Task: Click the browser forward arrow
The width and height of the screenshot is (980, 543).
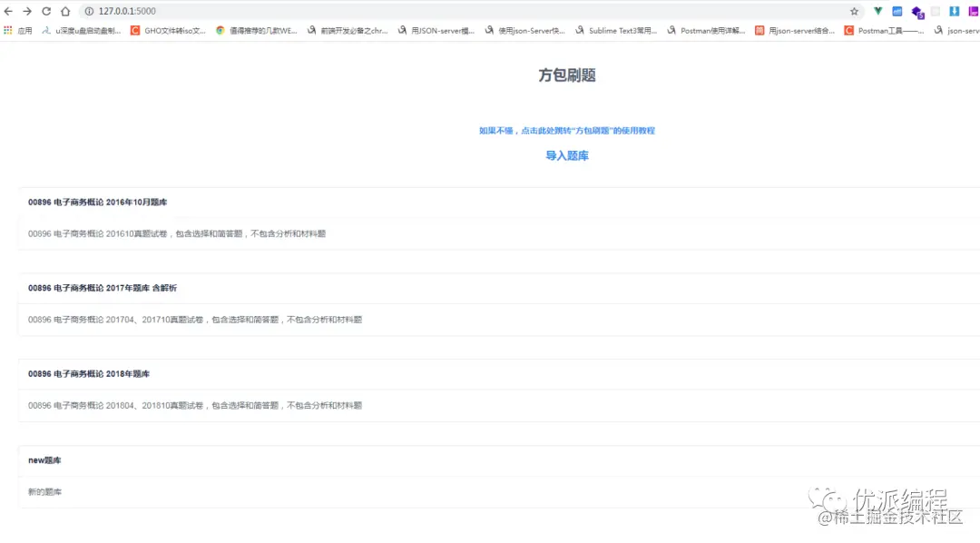Action: (x=28, y=11)
